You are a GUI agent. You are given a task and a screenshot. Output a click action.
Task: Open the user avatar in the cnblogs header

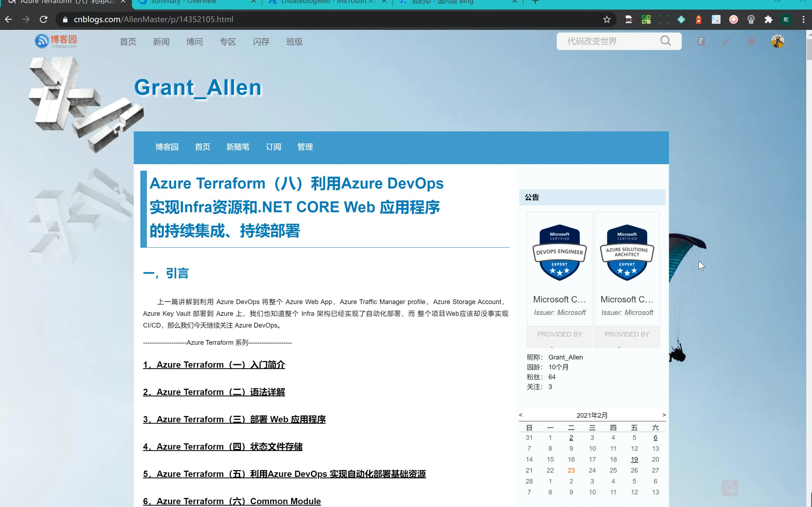[x=778, y=41]
